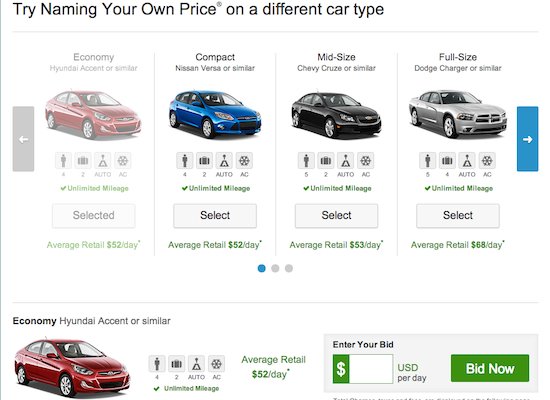
Task: Click the Compact passenger capacity icon
Action: 185,161
